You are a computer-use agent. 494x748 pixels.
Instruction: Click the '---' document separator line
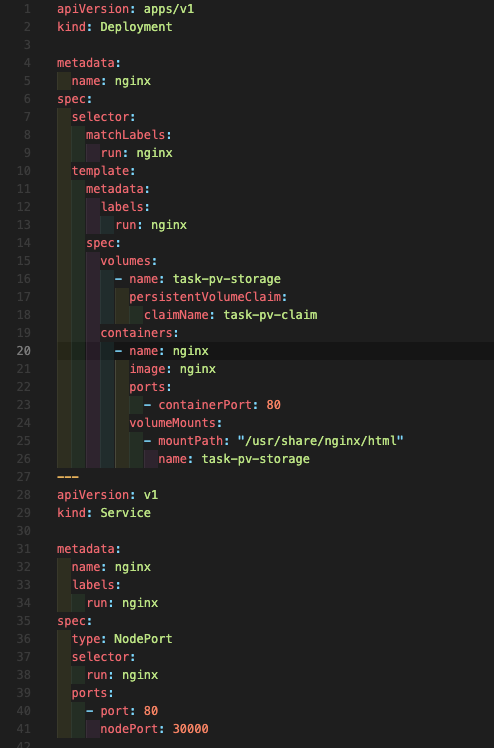tap(68, 477)
